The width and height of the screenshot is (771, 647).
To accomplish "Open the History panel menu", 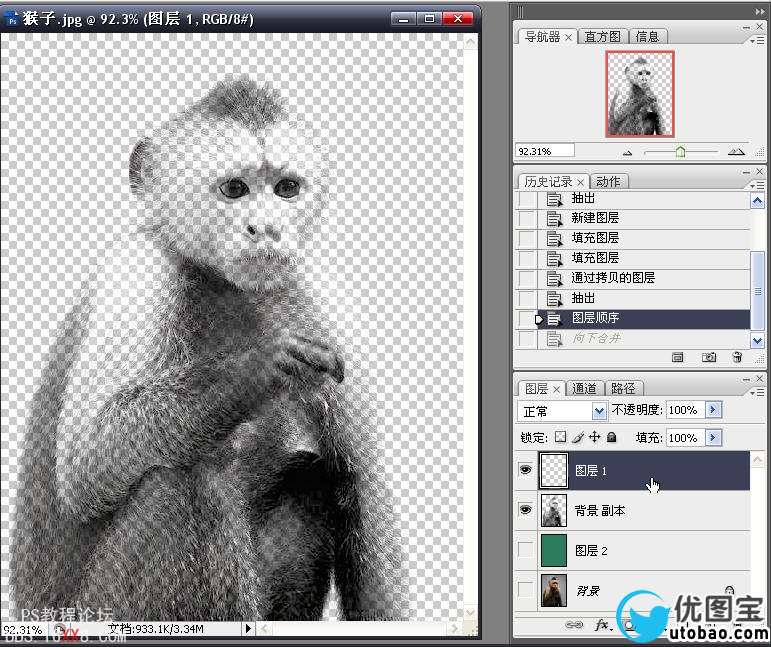I will pyautogui.click(x=757, y=185).
